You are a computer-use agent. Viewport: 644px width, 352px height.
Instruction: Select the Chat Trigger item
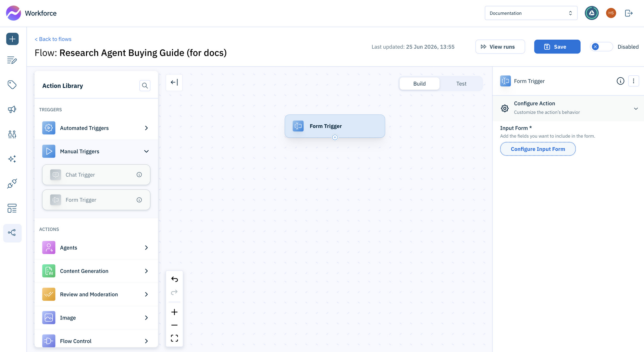(x=96, y=175)
